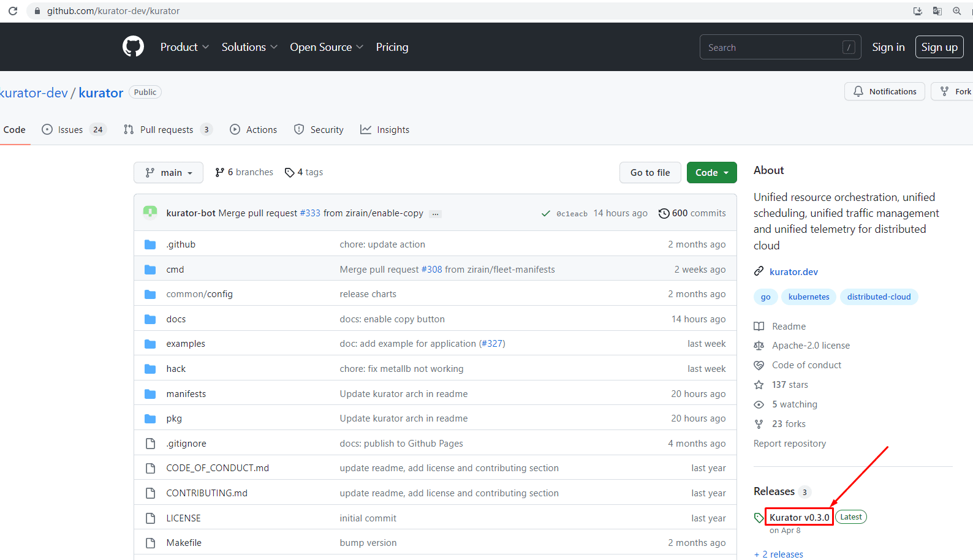Click the kurator-bot avatar
Screen dimensions: 973x560
pyautogui.click(x=150, y=213)
